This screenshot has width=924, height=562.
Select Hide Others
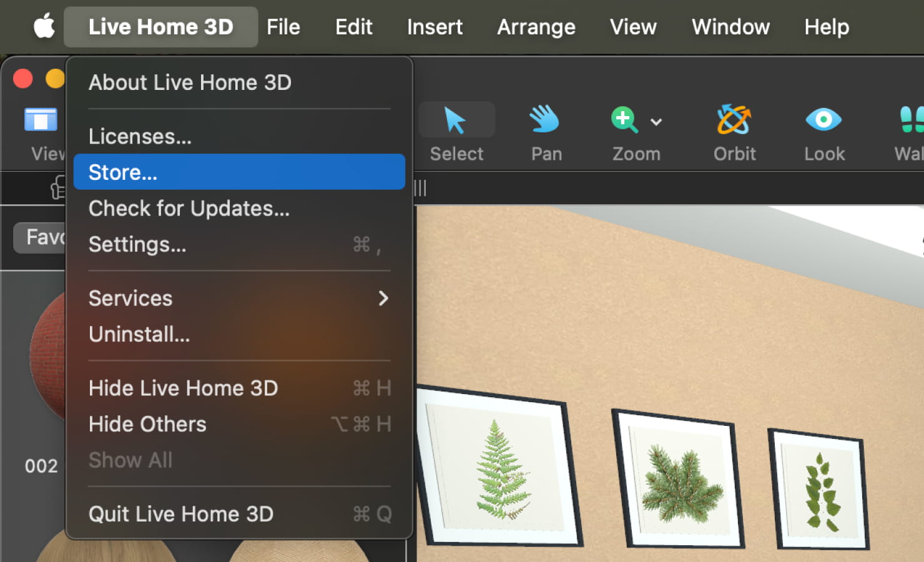pyautogui.click(x=147, y=424)
